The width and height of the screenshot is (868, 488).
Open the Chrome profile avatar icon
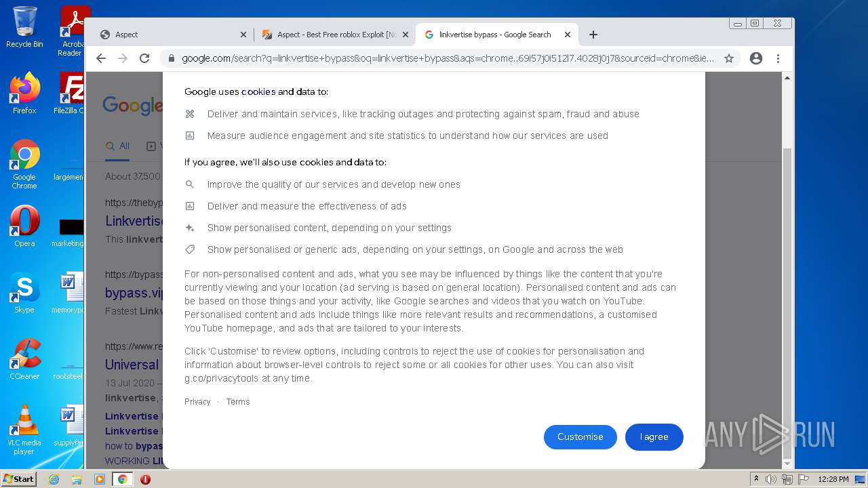coord(756,58)
